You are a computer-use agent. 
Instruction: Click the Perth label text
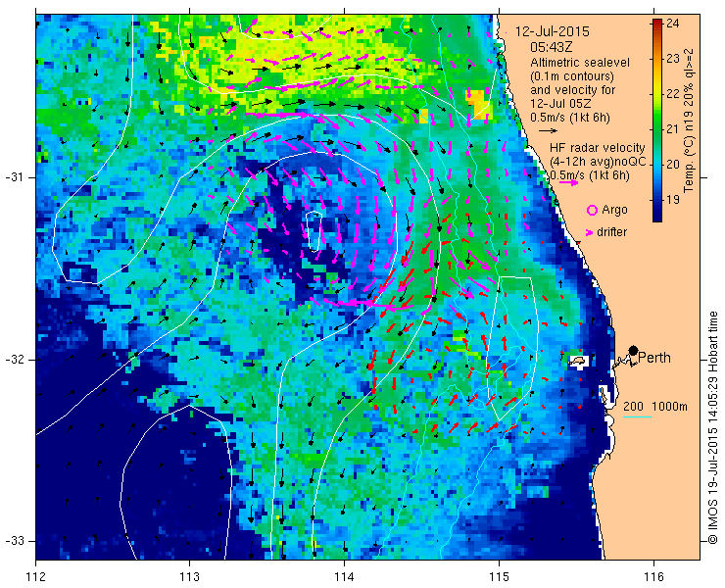[653, 358]
